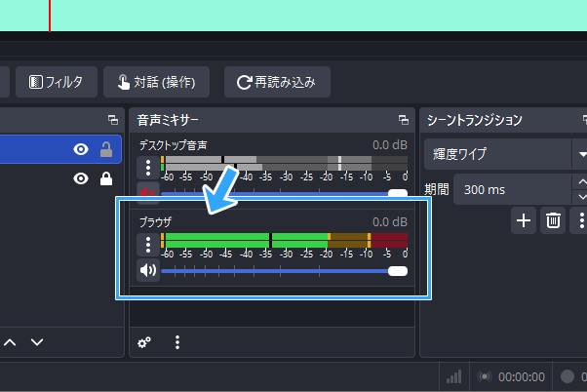The width and height of the screenshot is (587, 392).
Task: Open the デスクトップ音声 three-dot options menu
Action: 148,168
